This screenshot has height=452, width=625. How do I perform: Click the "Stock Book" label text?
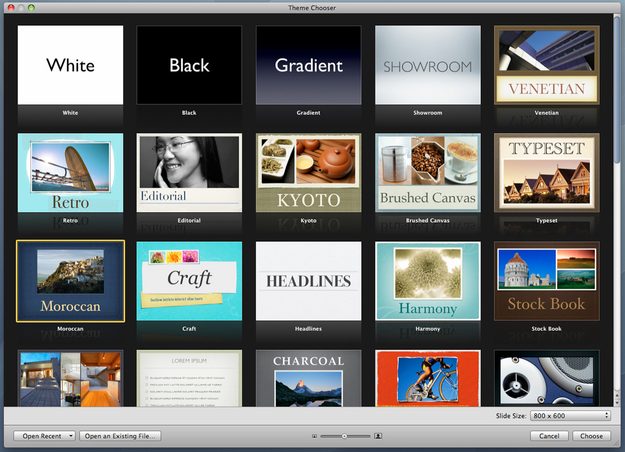click(546, 329)
